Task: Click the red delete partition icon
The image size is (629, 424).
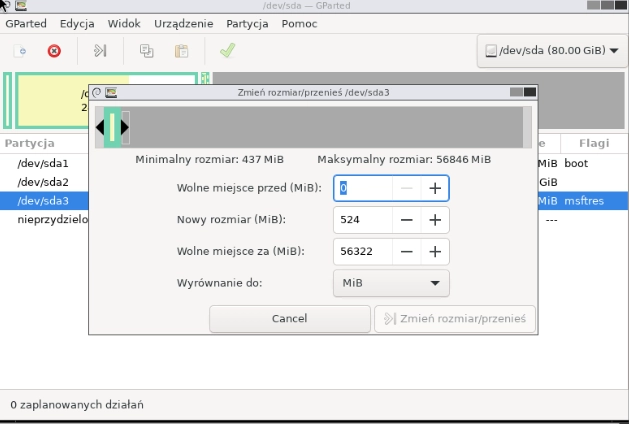Action: (54, 49)
